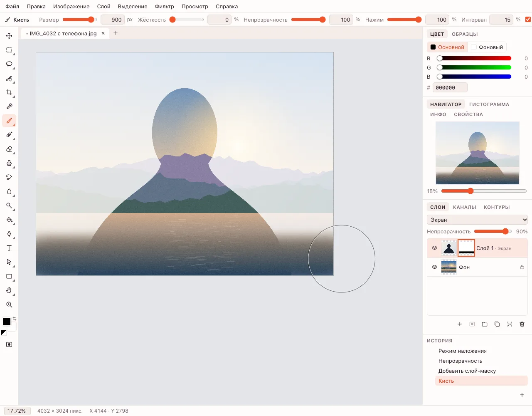Select the Move tool
Viewport: 532px width, 416px height.
tap(9, 36)
